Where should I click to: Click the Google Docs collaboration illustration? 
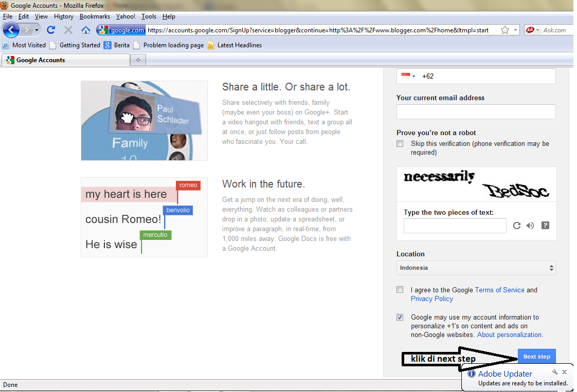[x=144, y=217]
